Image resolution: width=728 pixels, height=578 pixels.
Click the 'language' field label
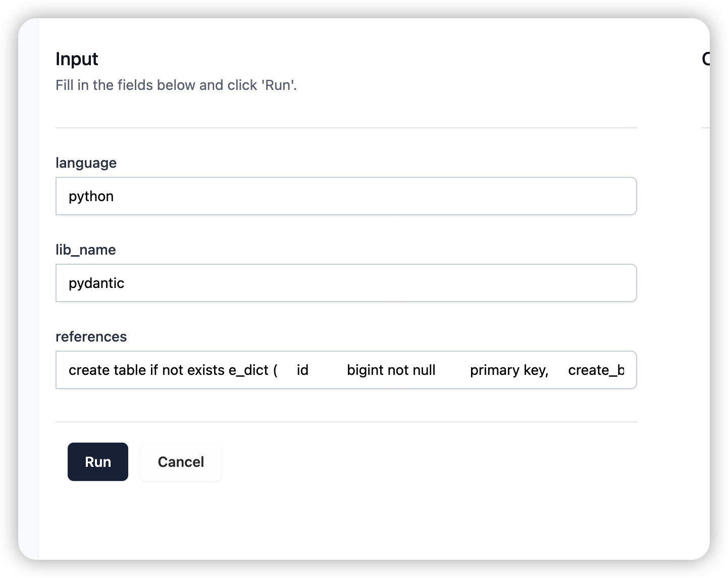(x=86, y=163)
